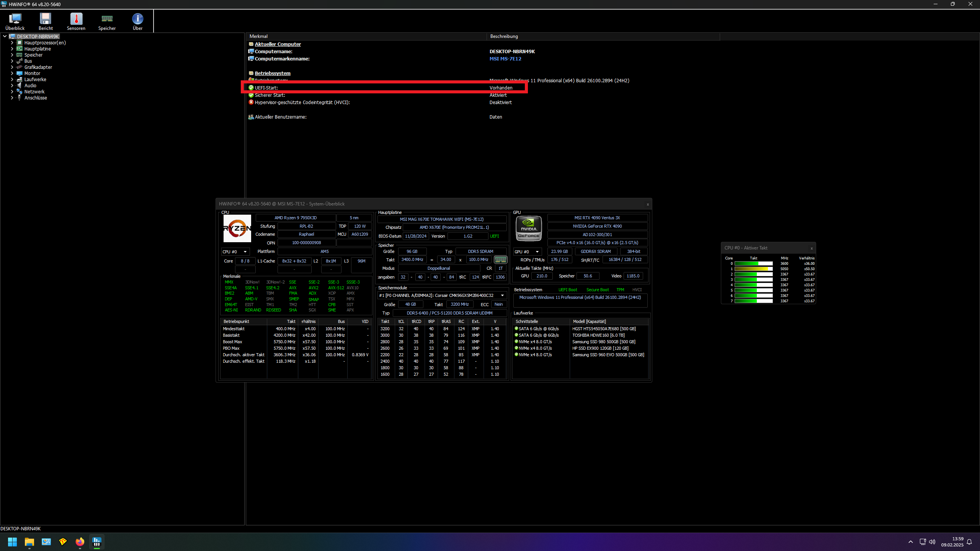Click the NVIDIA GeForce logo
Viewport: 980px width, 551px height.
tap(529, 228)
